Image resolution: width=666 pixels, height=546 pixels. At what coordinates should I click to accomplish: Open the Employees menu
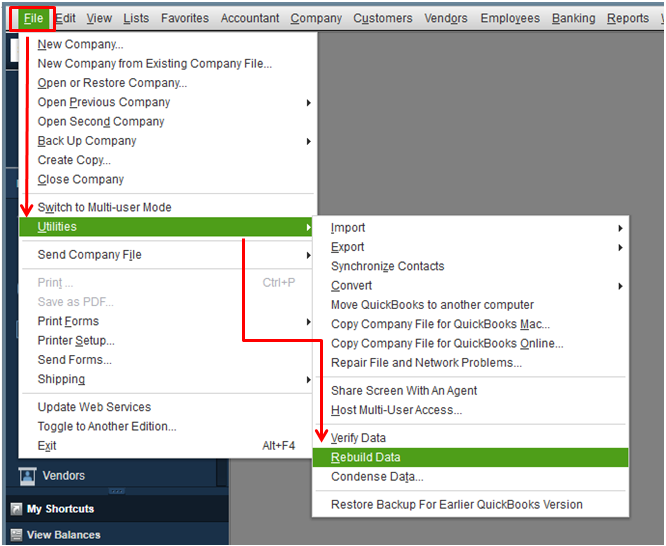pyautogui.click(x=510, y=18)
